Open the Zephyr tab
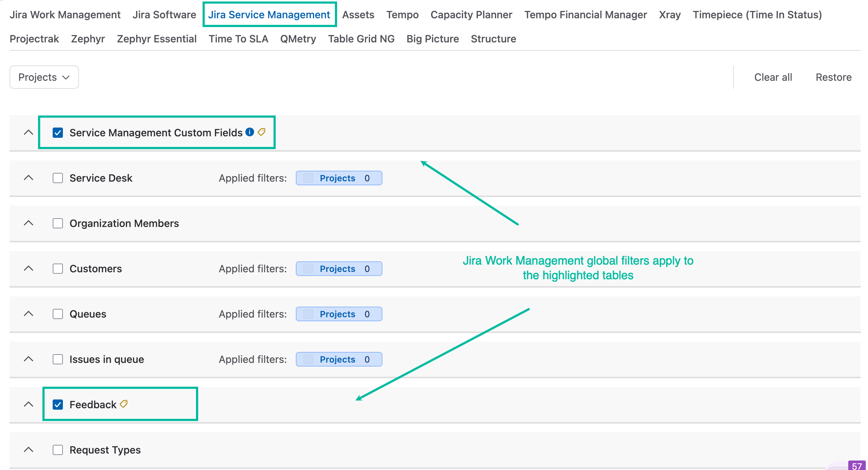The height and width of the screenshot is (470, 868). click(x=88, y=39)
